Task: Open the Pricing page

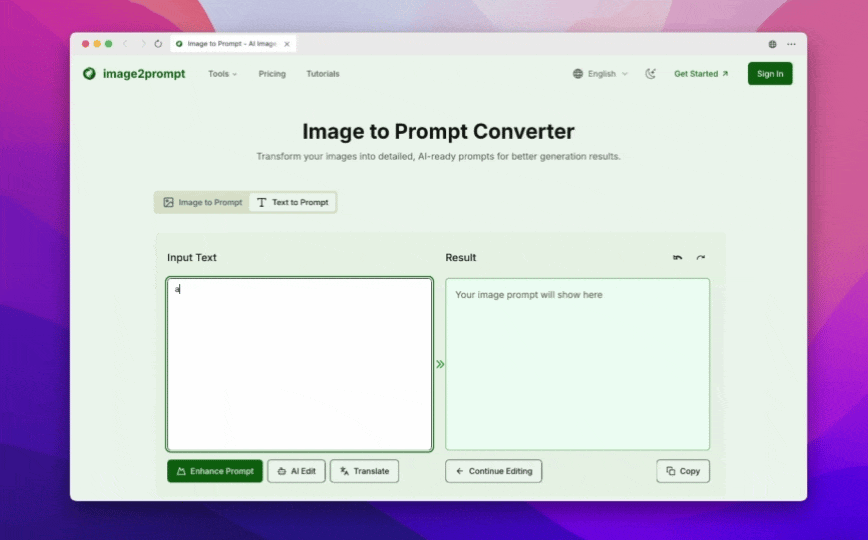Action: (272, 74)
